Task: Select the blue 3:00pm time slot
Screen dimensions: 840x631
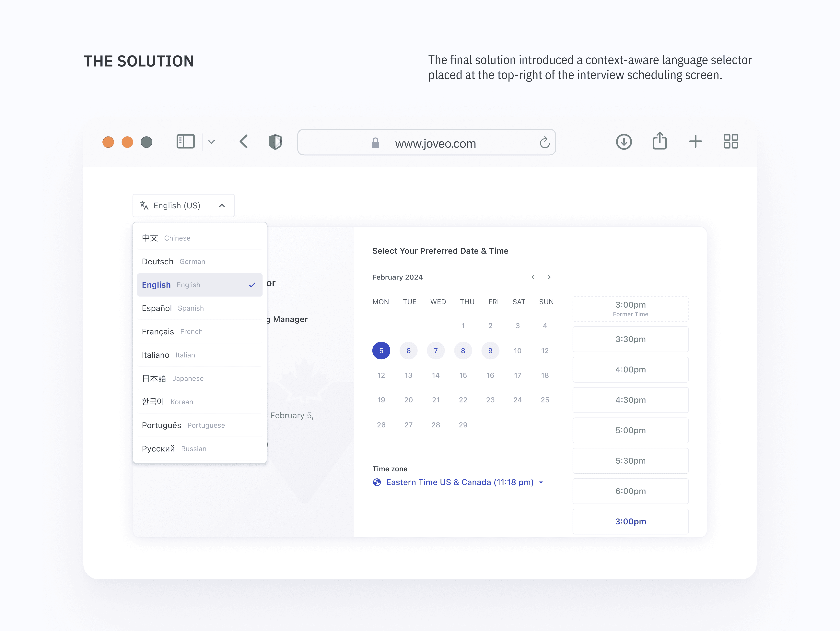Action: click(630, 522)
